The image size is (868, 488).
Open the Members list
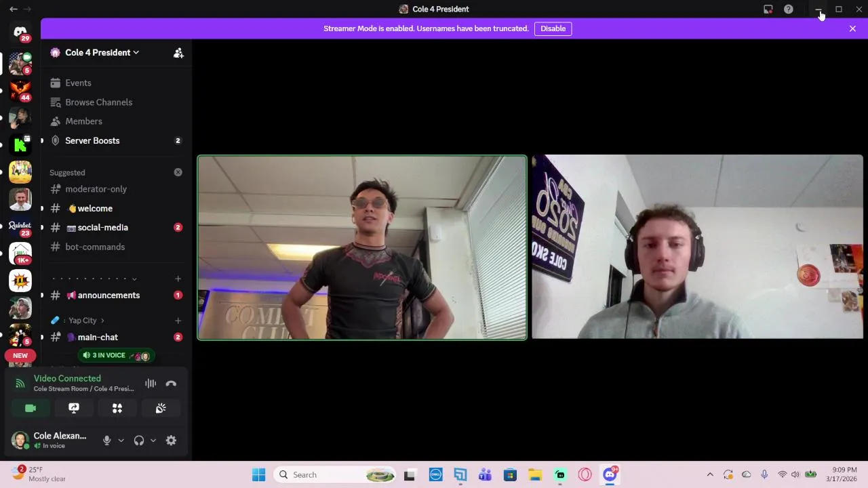[116, 121]
